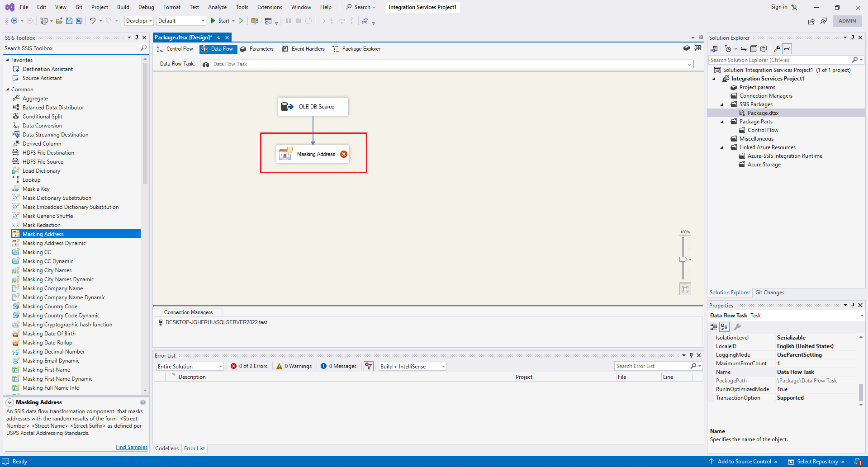
Task: Click the notifications bell in the status bar
Action: tap(858, 462)
